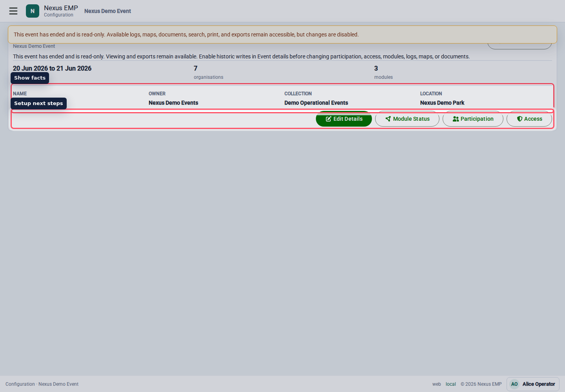565x392 pixels.
Task: Click the collection value Demo Operational Events
Action: 316,103
